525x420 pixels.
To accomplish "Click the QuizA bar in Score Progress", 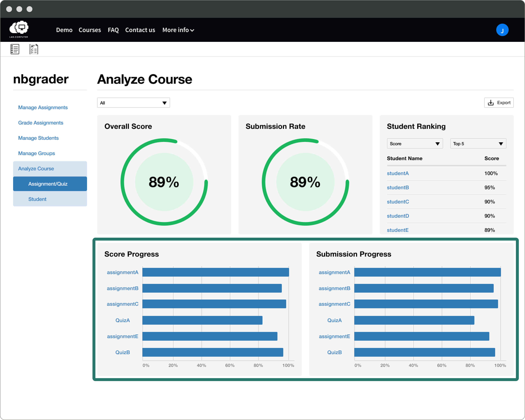I will 202,320.
